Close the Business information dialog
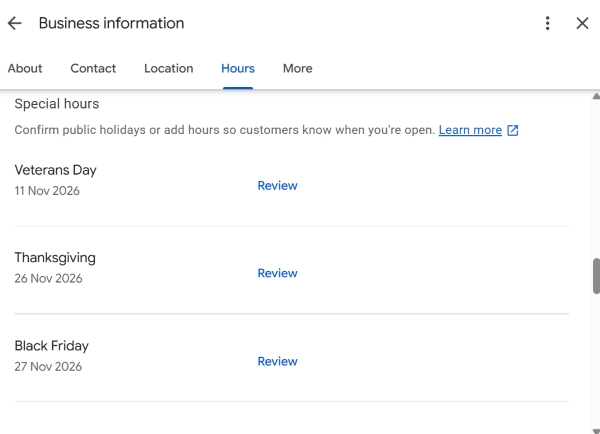Image resolution: width=600 pixels, height=434 pixels. [x=582, y=23]
